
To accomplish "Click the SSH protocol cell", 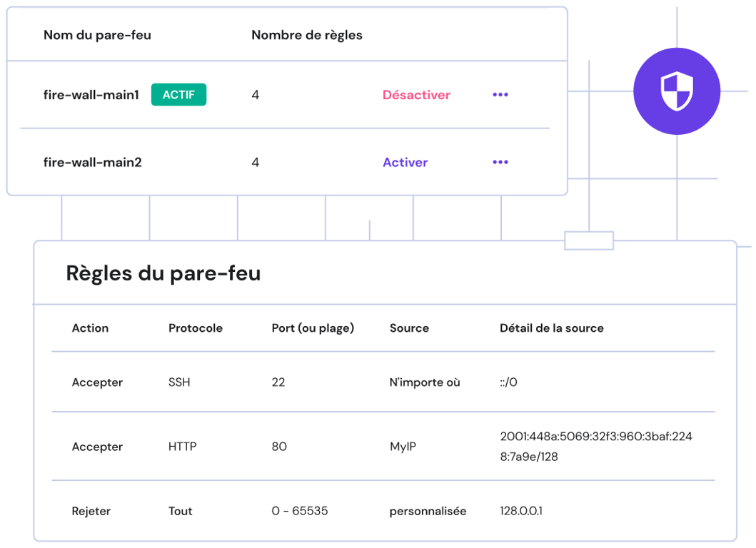I will tap(179, 382).
